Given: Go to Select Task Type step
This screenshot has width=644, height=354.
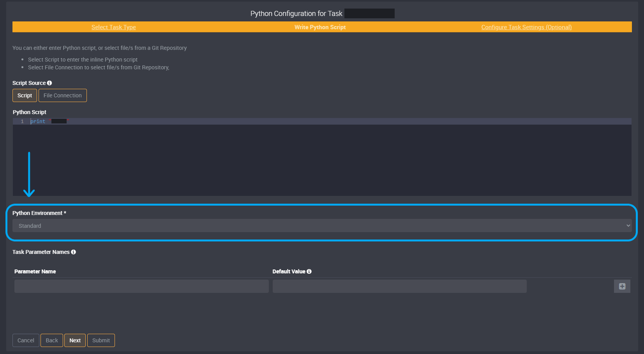Looking at the screenshot, I should pyautogui.click(x=114, y=27).
